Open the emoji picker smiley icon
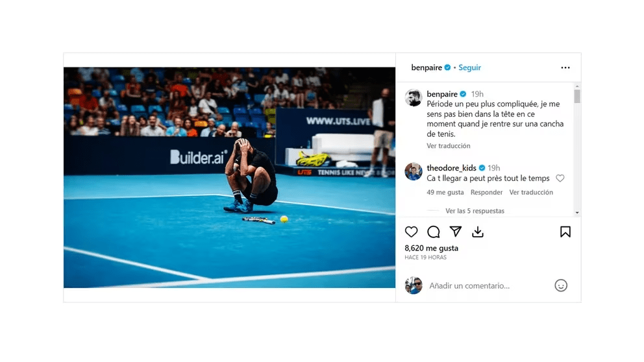The width and height of the screenshot is (644, 362). tap(561, 285)
